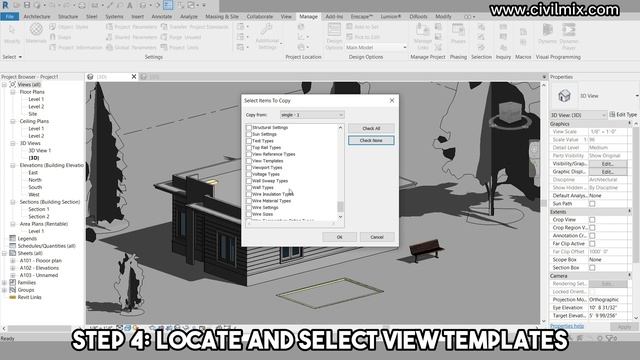Screen dimensions: 640x360
Task: Open Manage Links tool
Action: [x=422, y=37]
